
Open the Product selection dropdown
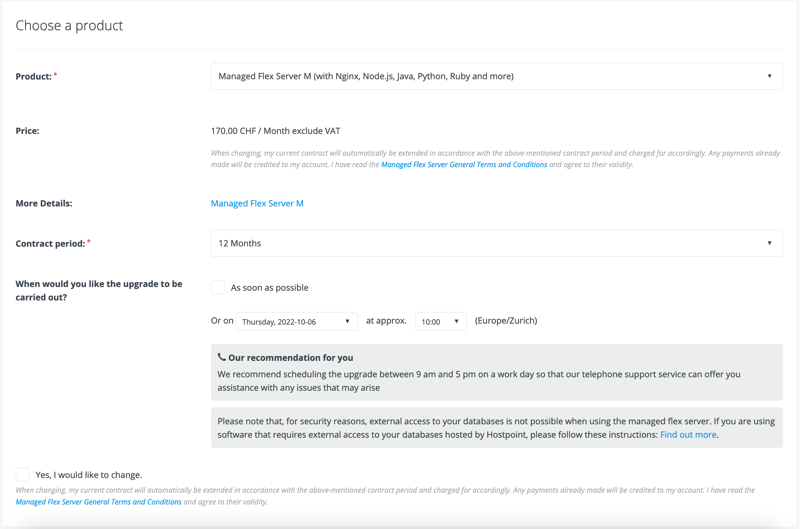(496, 76)
